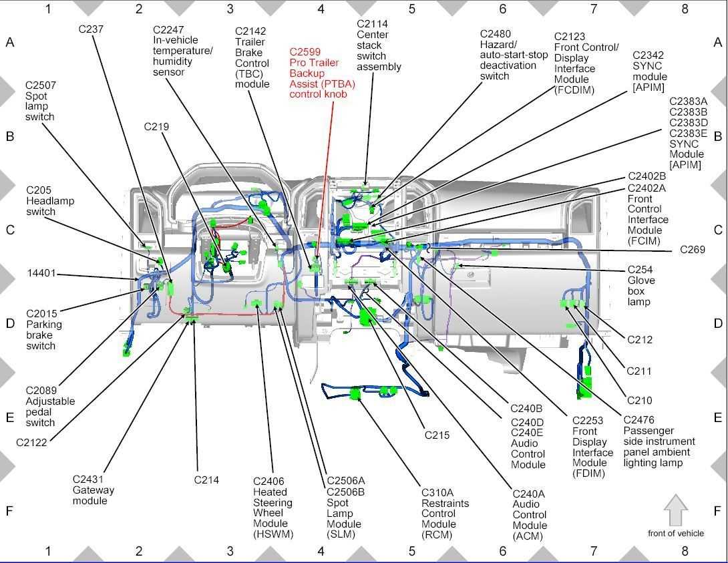
Task: Select the C2406 Heated Steering Wheel Module label
Action: [273, 508]
